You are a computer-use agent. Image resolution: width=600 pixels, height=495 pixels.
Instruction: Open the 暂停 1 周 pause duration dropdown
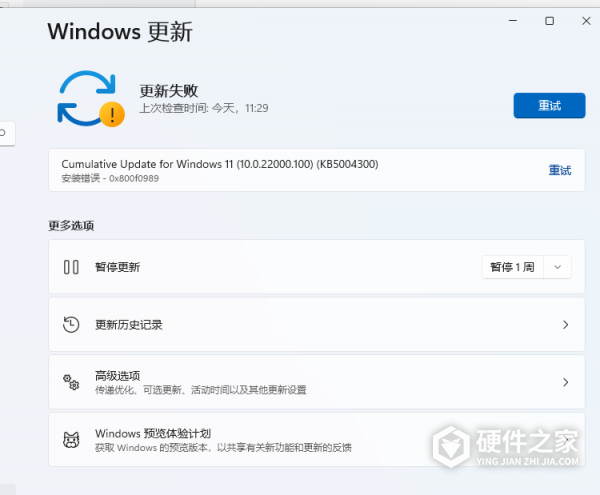527,267
